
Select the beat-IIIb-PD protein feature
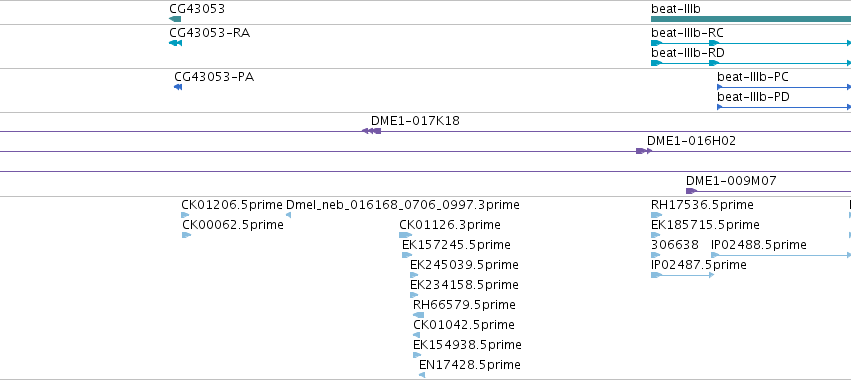tap(784, 107)
